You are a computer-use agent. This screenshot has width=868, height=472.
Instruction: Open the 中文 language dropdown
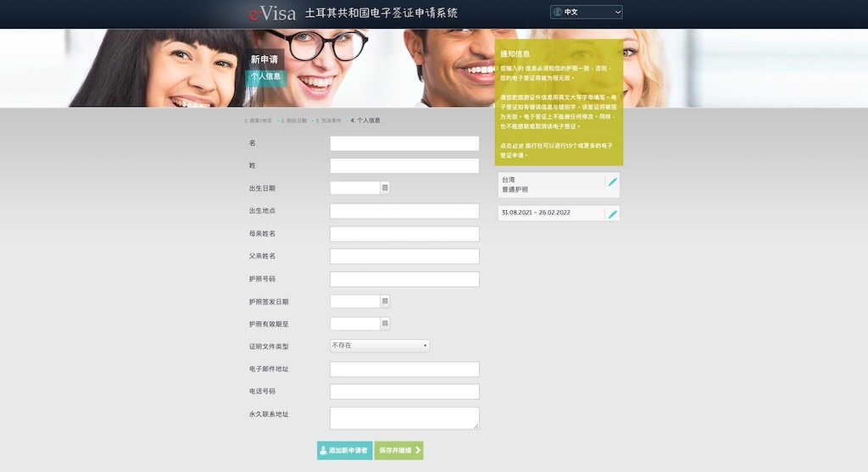tap(587, 12)
